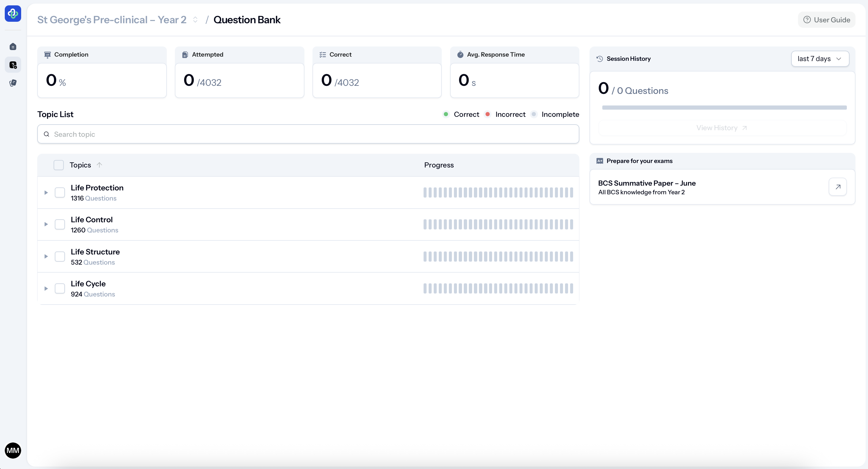This screenshot has width=868, height=469.
Task: Click the app logo icon in sidebar
Action: pos(13,13)
